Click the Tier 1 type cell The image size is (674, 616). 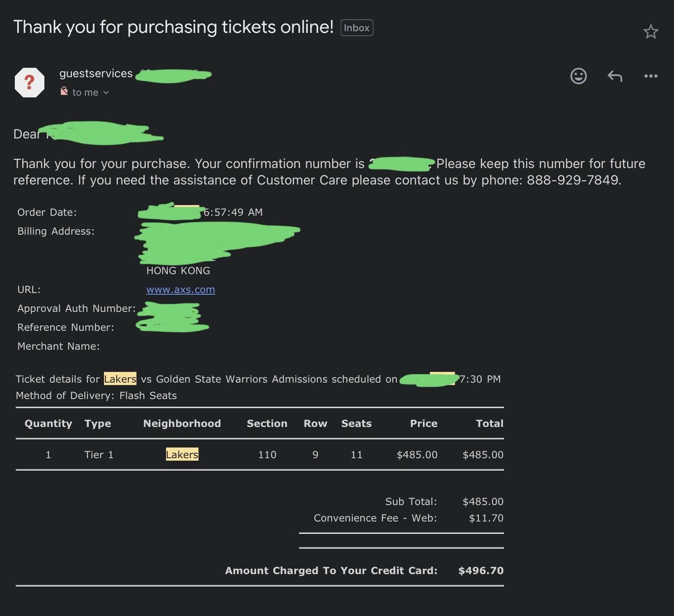(99, 455)
